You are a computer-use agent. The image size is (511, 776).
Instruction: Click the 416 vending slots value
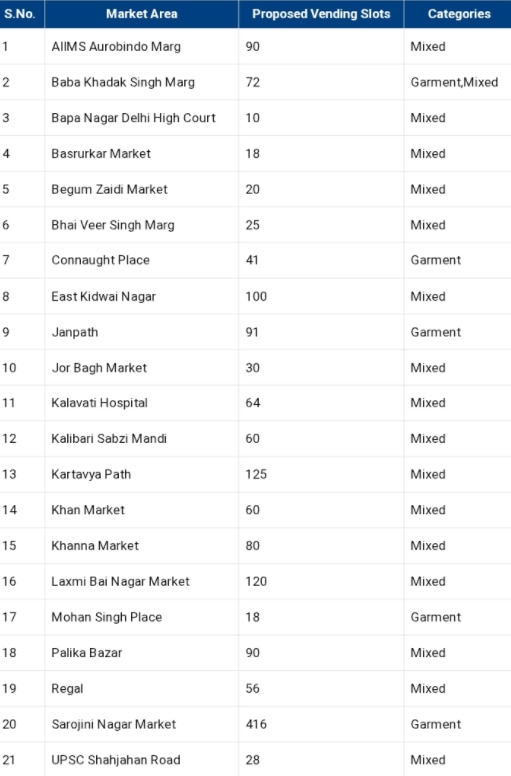[256, 724]
